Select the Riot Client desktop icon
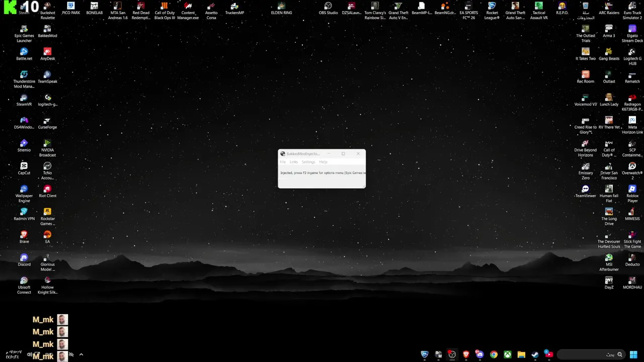The height and width of the screenshot is (362, 644). 47,192
